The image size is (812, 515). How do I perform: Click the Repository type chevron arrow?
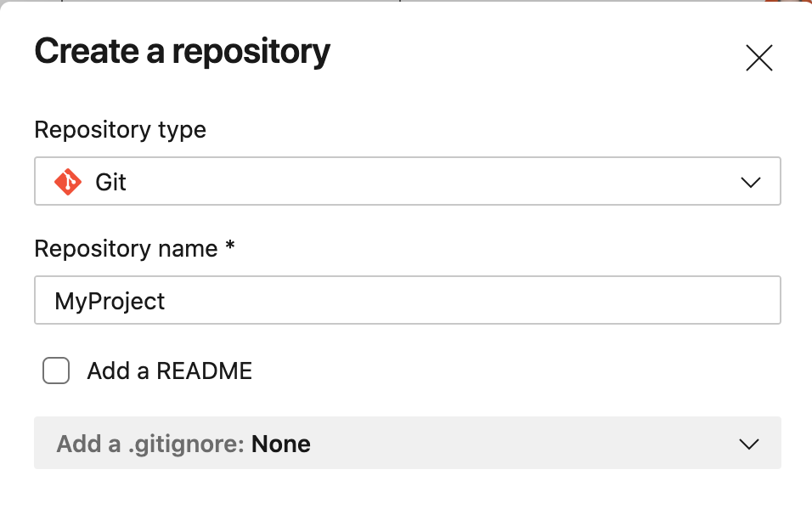750,182
